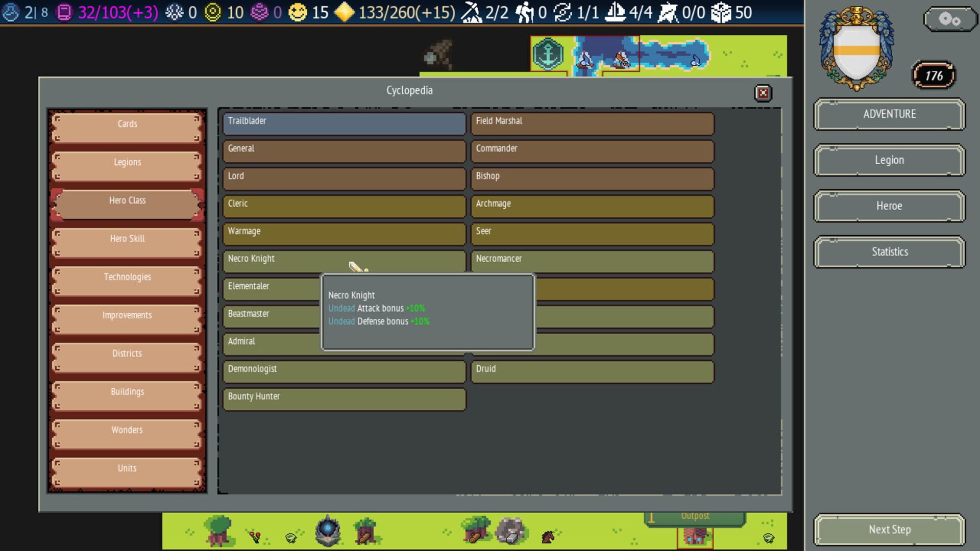Close the Cyclopedia window
Viewport: 980px width, 551px height.
[x=763, y=93]
